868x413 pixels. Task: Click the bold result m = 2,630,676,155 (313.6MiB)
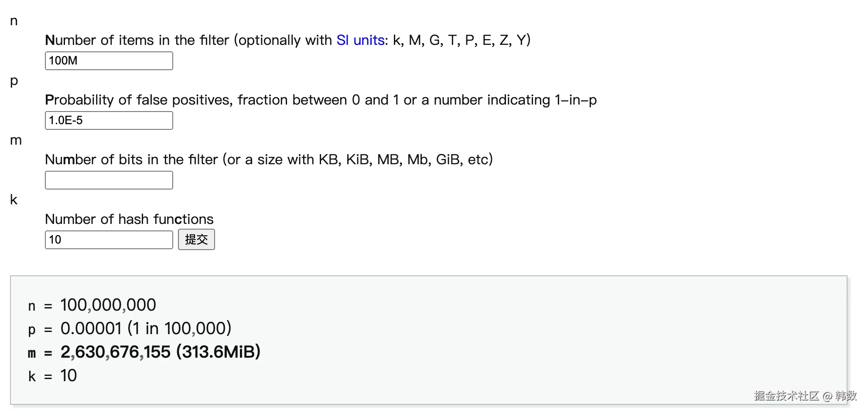point(144,352)
